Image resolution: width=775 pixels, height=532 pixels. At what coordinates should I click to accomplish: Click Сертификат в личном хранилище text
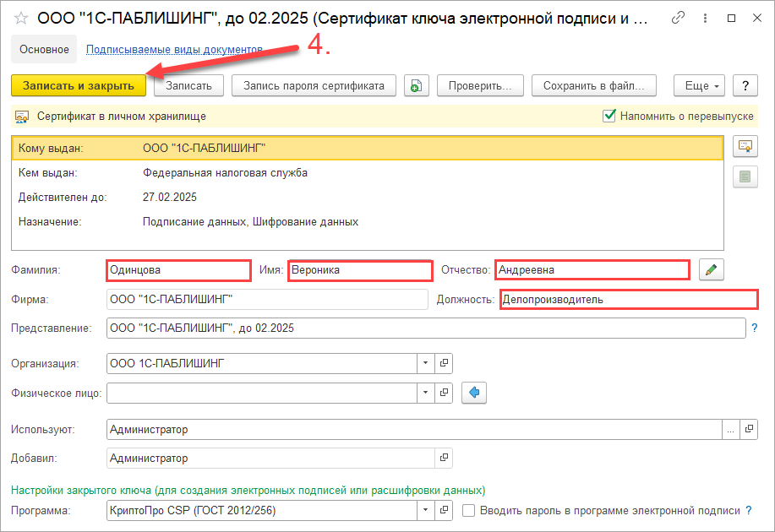click(122, 117)
